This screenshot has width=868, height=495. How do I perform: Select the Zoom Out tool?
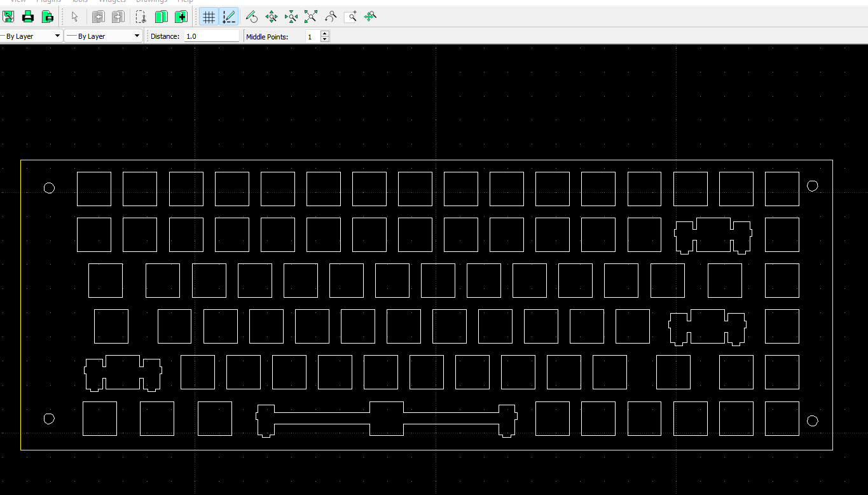[291, 17]
